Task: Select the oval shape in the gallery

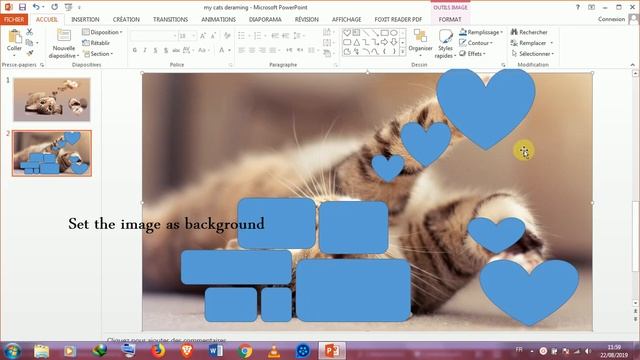Action: click(x=394, y=33)
